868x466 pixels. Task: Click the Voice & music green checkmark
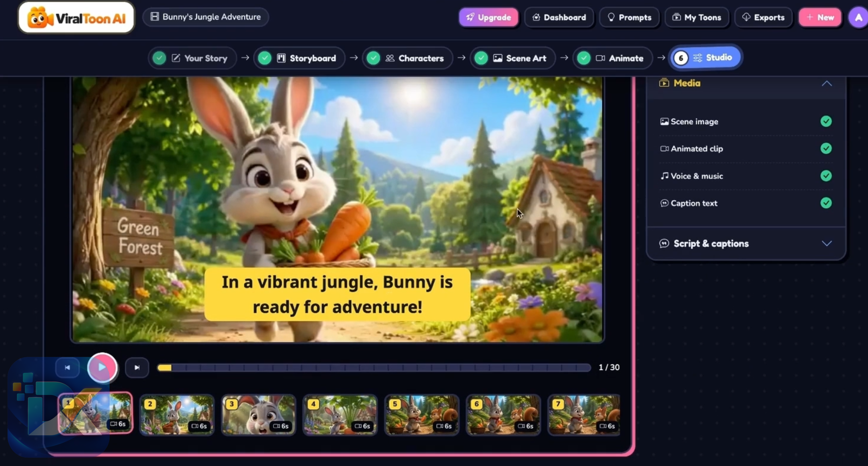point(826,176)
